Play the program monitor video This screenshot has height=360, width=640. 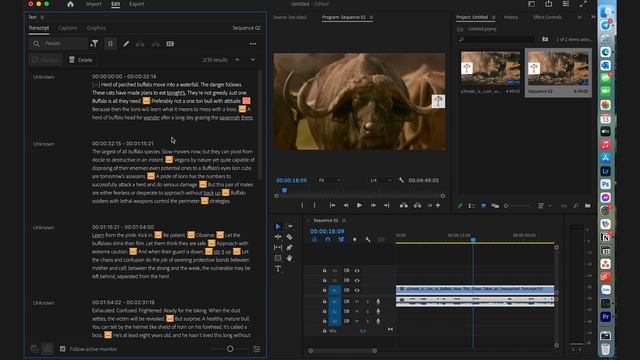[359, 205]
